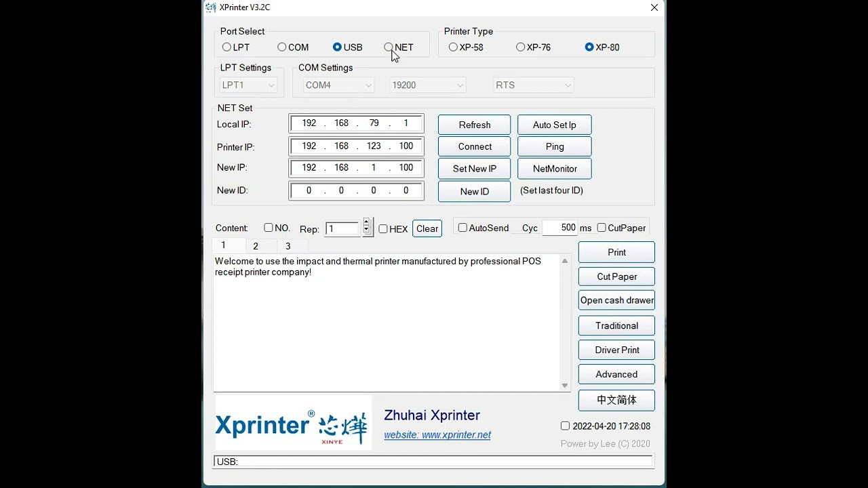The image size is (868, 488).
Task: Switch to content tab 2
Action: [261, 247]
